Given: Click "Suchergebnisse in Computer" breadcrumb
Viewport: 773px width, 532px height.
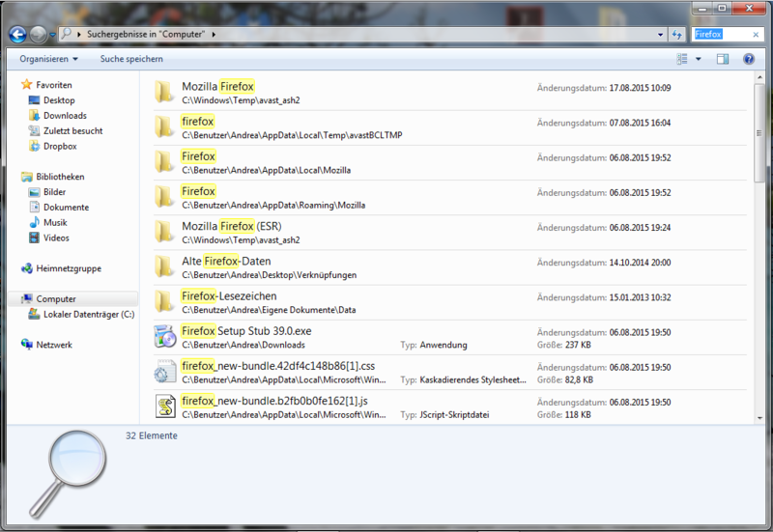Looking at the screenshot, I should point(146,34).
